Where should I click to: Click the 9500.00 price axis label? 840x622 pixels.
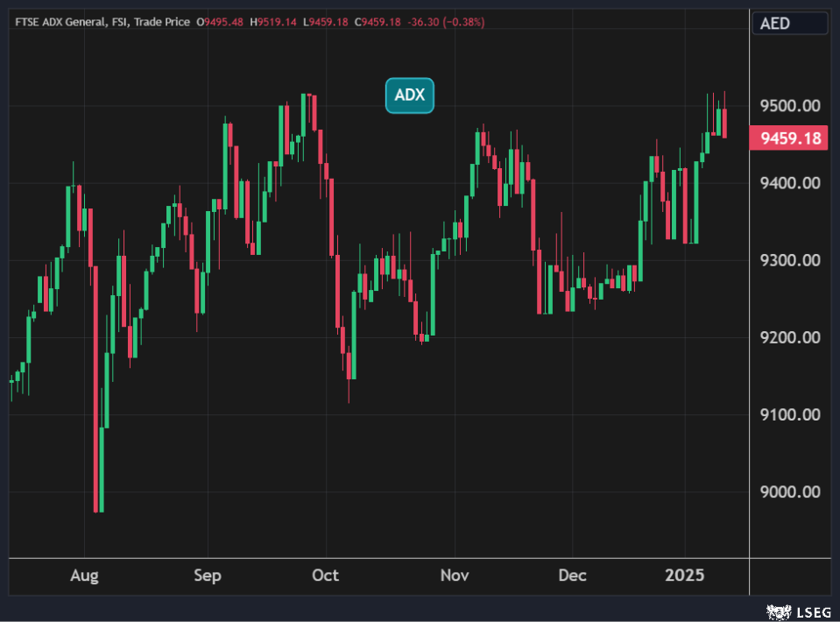[790, 106]
